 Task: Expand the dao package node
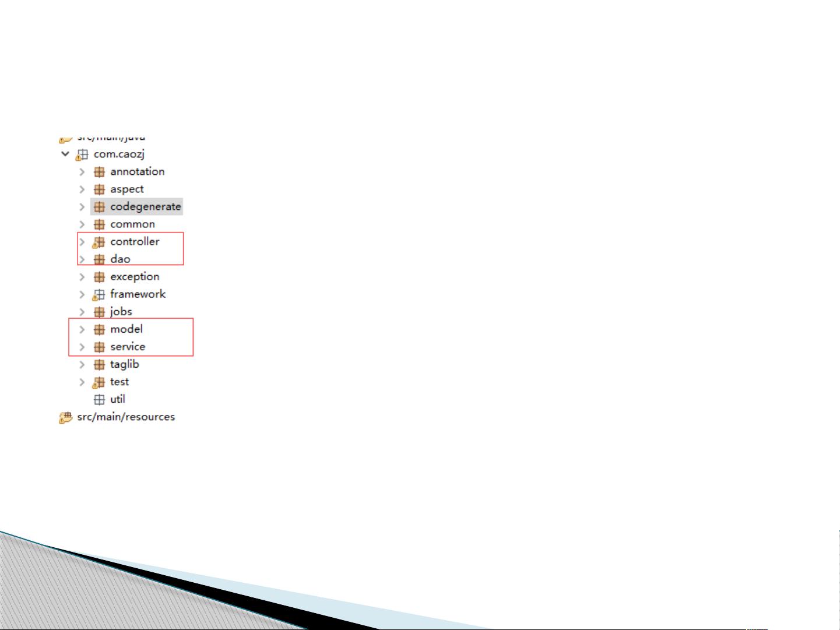pos(82,259)
